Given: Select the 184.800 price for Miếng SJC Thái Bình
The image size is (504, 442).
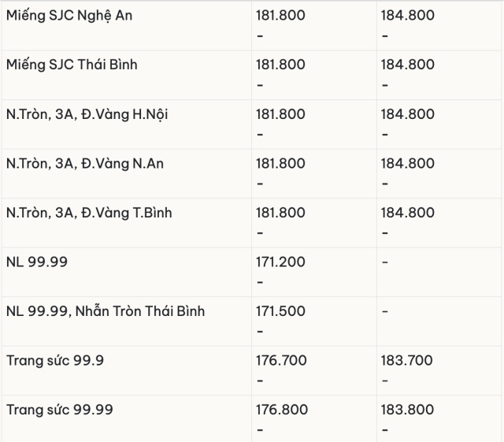Looking at the screenshot, I should pyautogui.click(x=407, y=65).
